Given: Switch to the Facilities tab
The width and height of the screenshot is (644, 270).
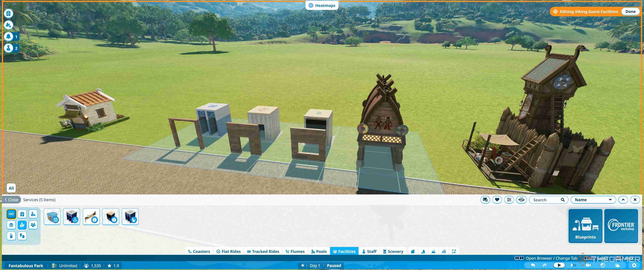Looking at the screenshot, I should point(344,251).
